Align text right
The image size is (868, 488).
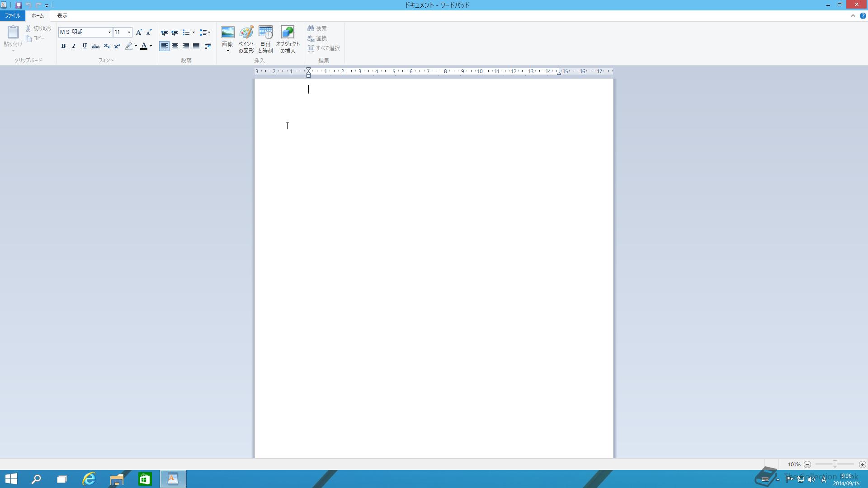[x=186, y=46]
